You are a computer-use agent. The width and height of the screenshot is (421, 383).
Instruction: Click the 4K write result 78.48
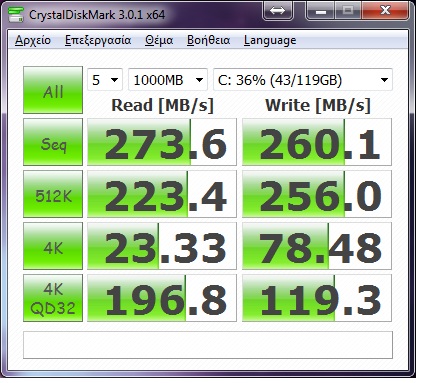[317, 246]
